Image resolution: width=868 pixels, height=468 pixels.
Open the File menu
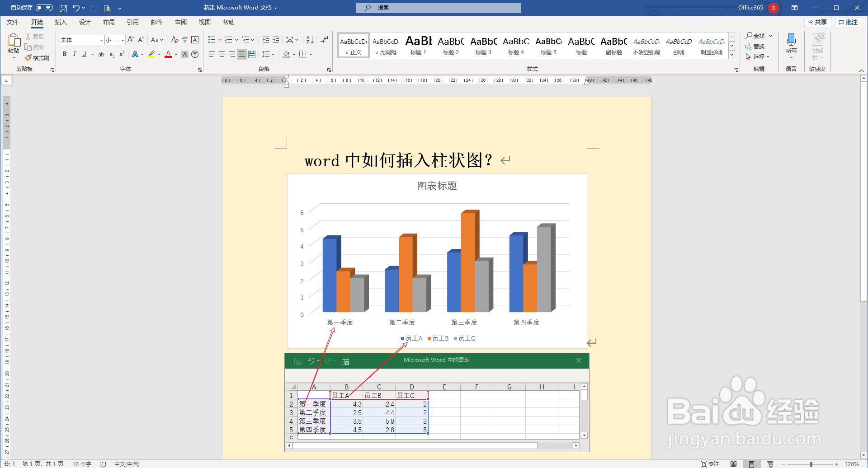tap(13, 22)
